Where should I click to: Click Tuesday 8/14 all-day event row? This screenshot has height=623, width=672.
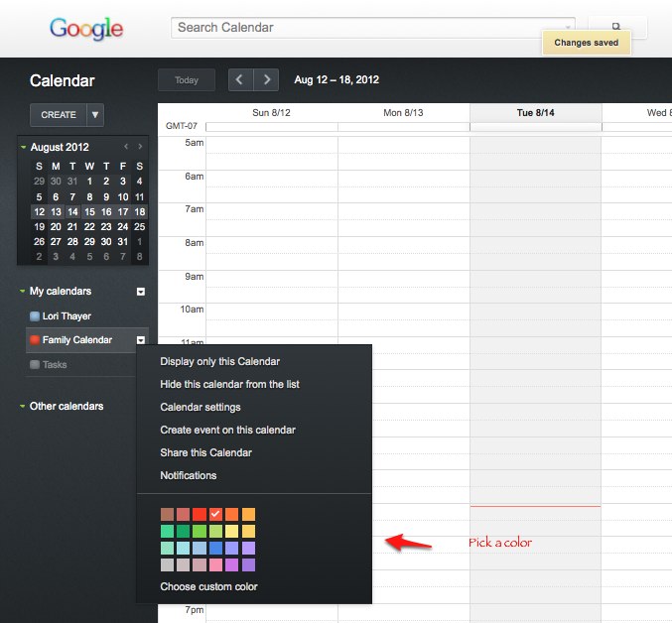(x=536, y=127)
